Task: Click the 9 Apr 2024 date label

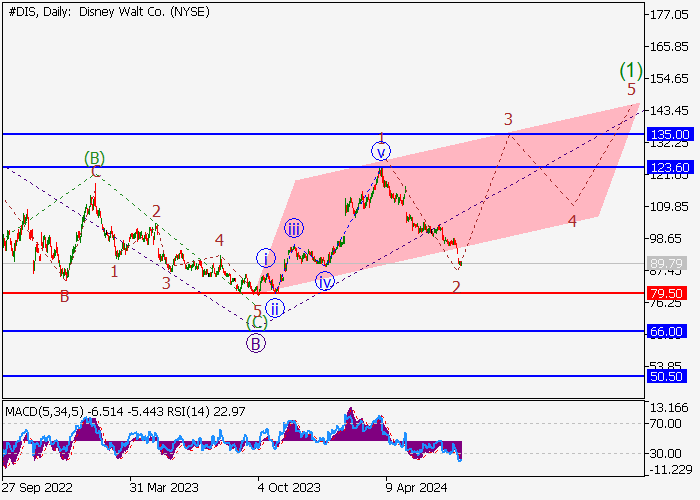Action: click(416, 488)
